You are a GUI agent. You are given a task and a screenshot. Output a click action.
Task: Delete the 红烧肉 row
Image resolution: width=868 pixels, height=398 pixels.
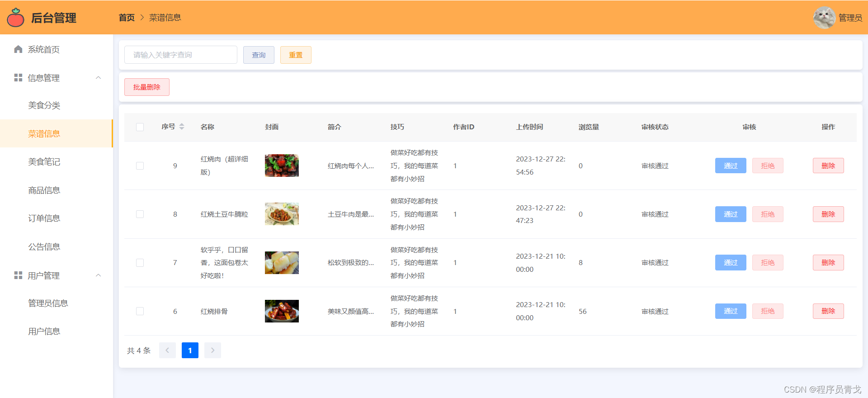tap(828, 166)
